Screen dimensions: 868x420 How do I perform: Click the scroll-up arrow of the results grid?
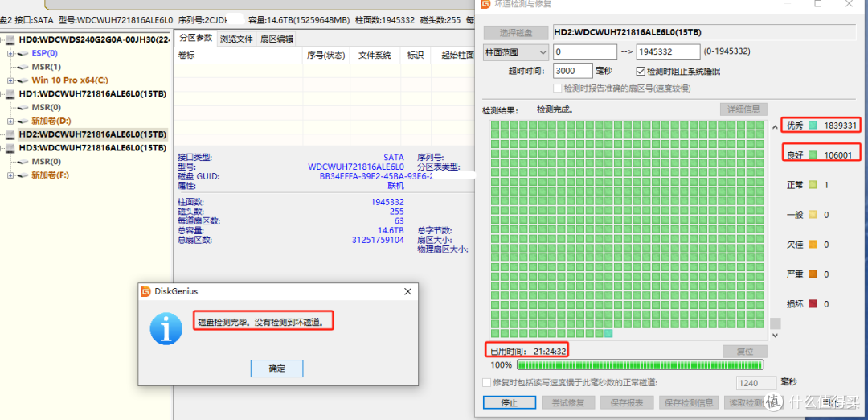coord(775,126)
